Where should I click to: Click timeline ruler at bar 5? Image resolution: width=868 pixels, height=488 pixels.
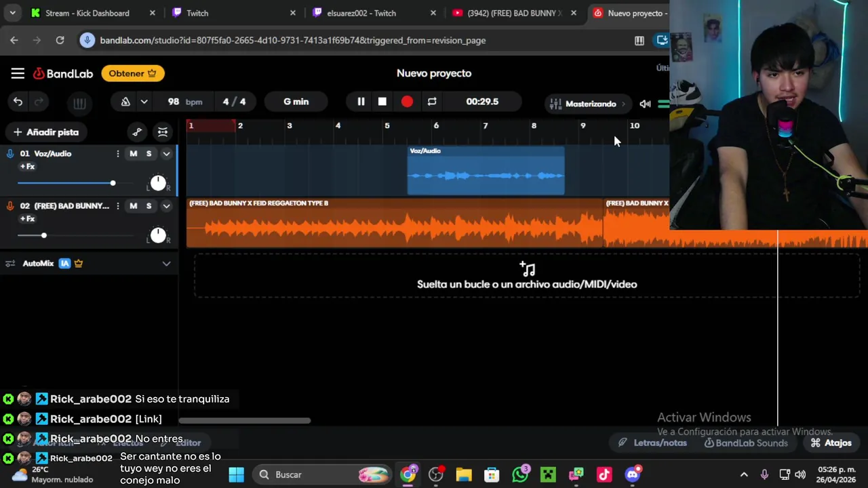pyautogui.click(x=387, y=125)
